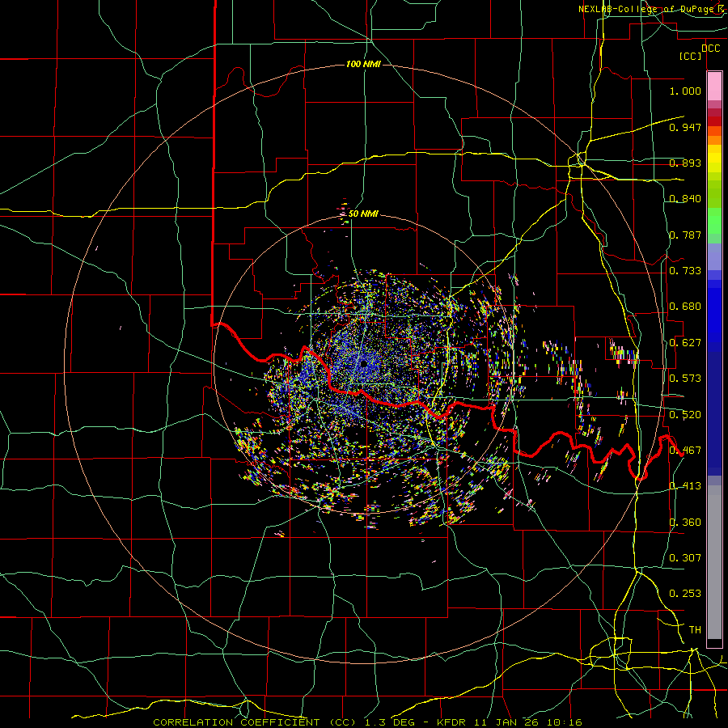Select the 0.307 scale value

click(685, 558)
